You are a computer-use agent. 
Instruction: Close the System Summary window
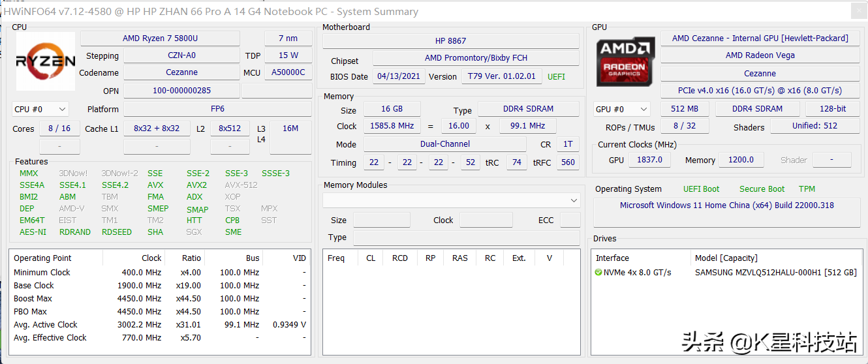[x=858, y=11]
